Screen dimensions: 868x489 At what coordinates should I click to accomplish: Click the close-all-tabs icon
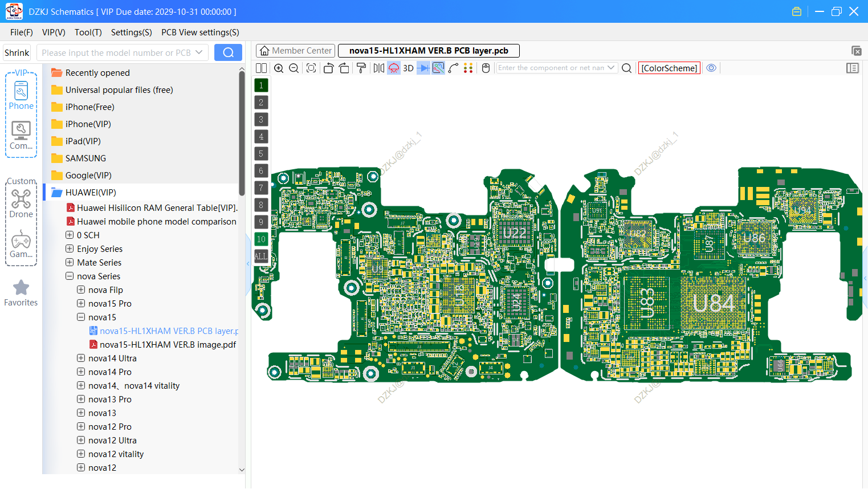point(856,51)
